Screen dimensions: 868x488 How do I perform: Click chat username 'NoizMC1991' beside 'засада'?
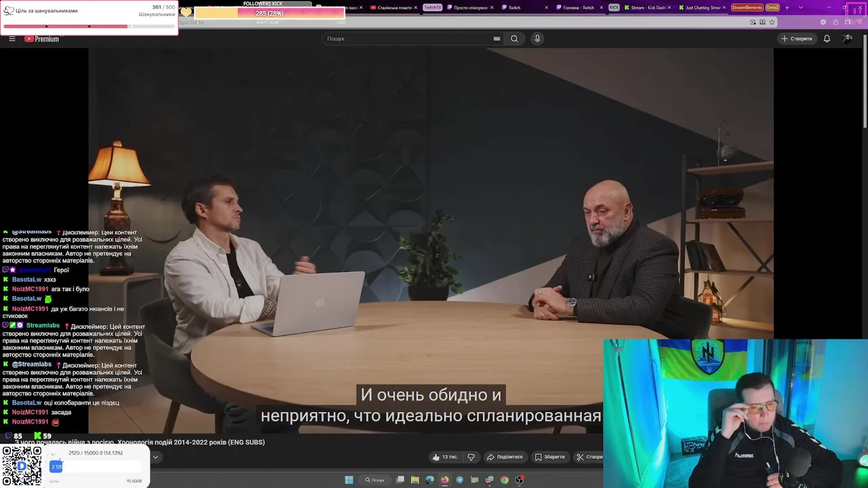tap(30, 412)
